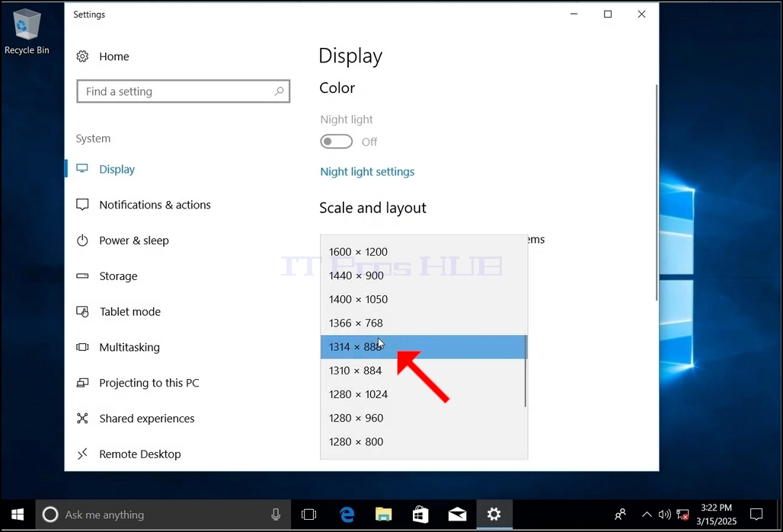Viewport: 783px width, 532px height.
Task: Click the Settings page vertical scrollbar
Action: click(x=656, y=192)
